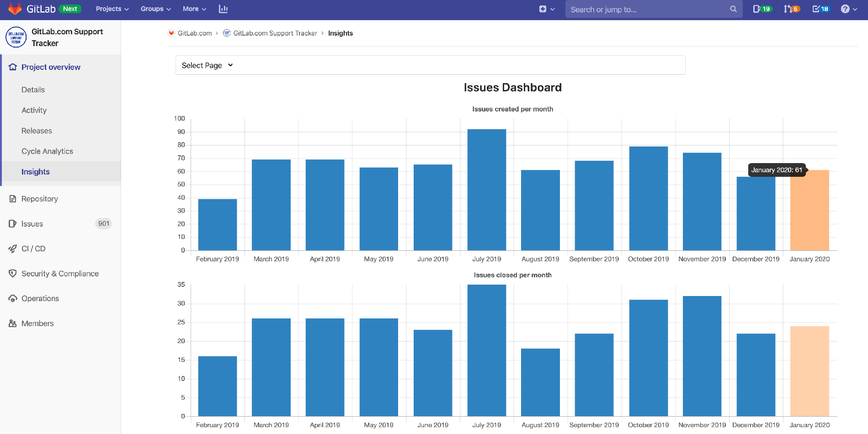Select the highlighted January 2020 bar
The width and height of the screenshot is (868, 434).
[809, 210]
